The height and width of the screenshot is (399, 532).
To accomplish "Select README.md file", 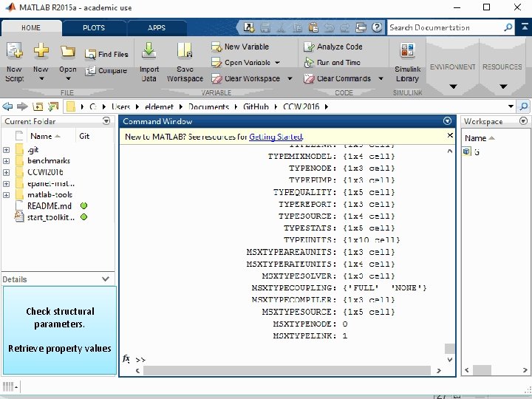I will coord(50,206).
